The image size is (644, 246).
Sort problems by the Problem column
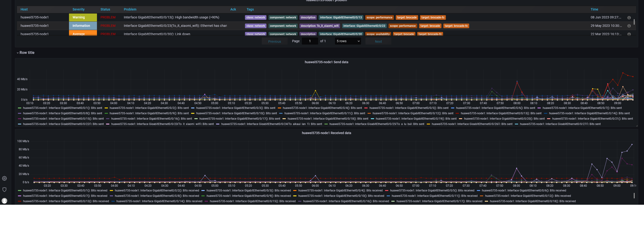(130, 9)
